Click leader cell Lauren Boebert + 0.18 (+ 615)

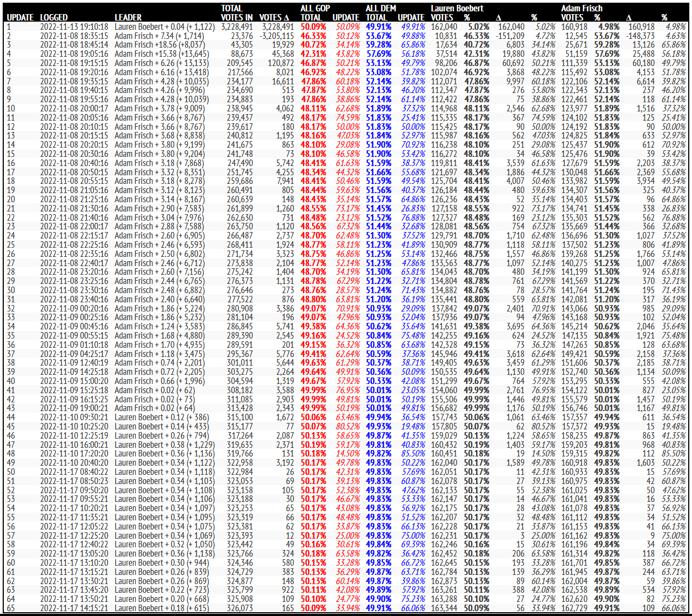(162, 608)
